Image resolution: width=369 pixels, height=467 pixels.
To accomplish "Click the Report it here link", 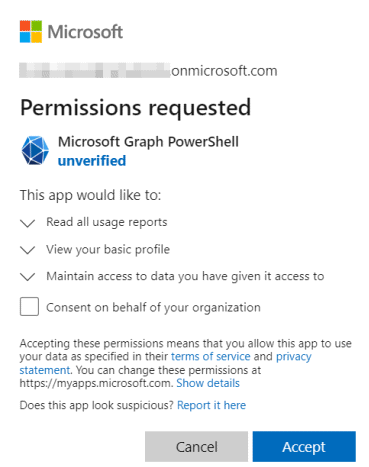I will (212, 405).
